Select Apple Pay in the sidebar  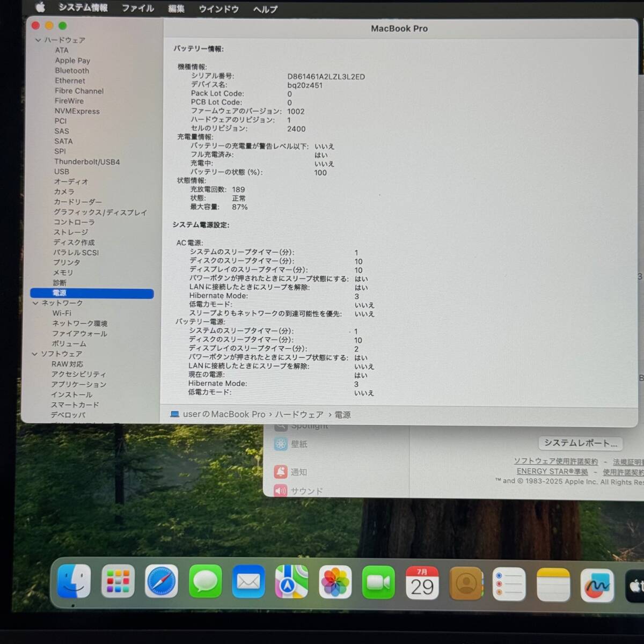point(72,61)
